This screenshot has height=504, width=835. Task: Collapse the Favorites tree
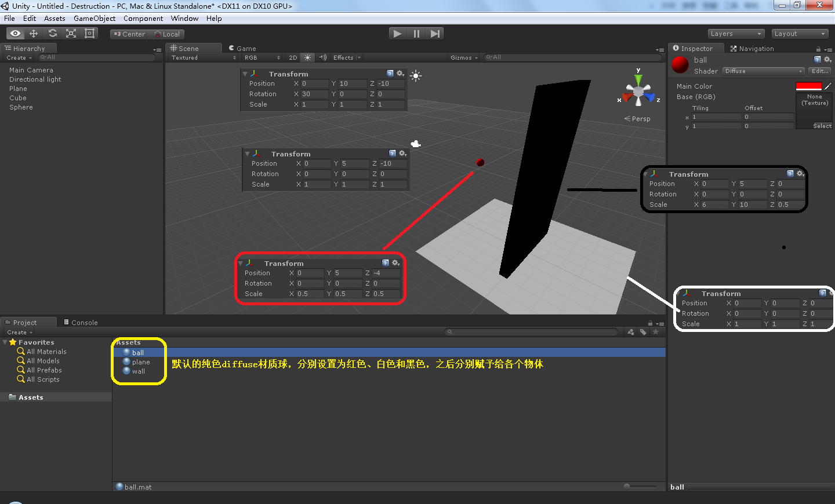(5, 342)
